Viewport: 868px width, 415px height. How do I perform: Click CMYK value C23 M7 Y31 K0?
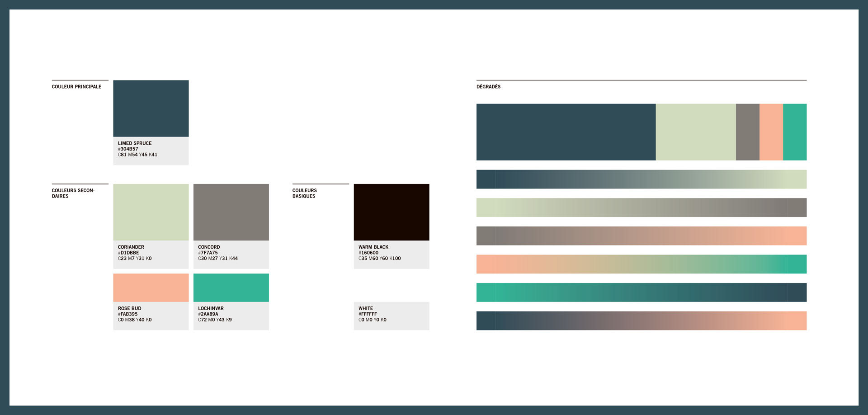tap(135, 259)
